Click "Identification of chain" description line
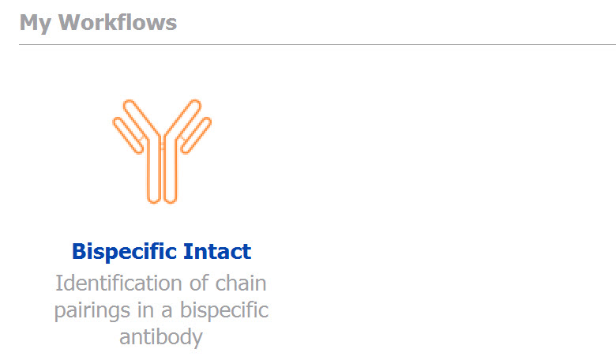Viewport: 616px width, 364px height. (x=161, y=283)
